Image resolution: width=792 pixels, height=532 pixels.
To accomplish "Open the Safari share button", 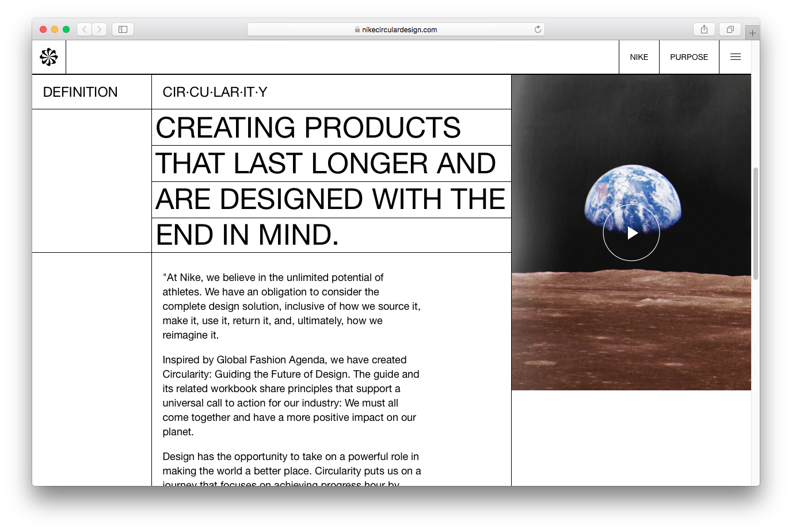I will tap(704, 29).
